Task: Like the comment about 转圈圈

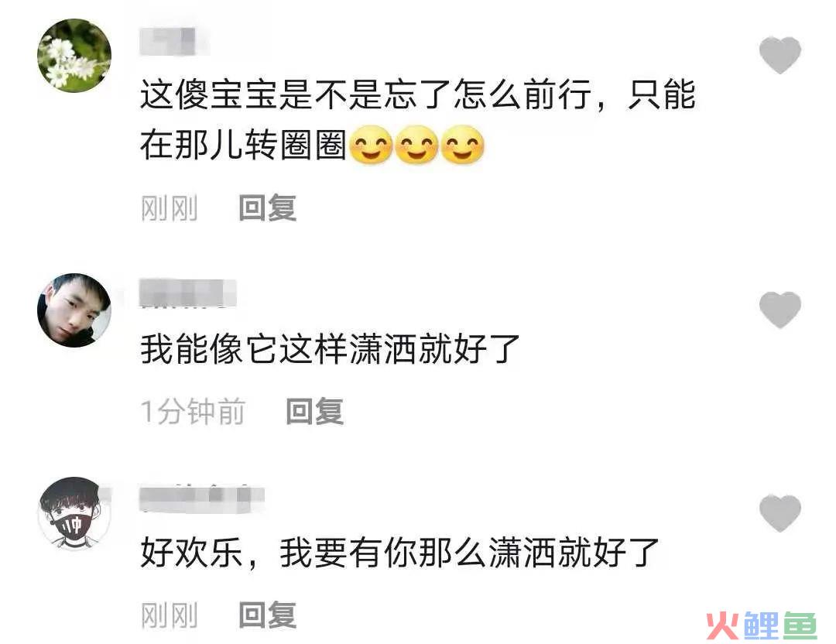Action: [780, 54]
